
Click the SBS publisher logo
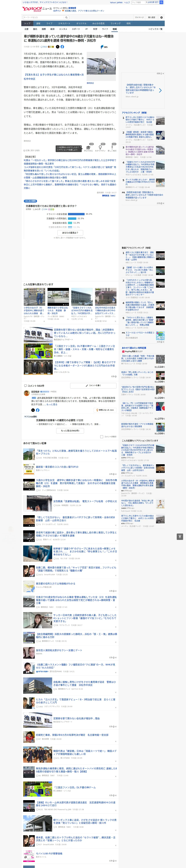104,47
